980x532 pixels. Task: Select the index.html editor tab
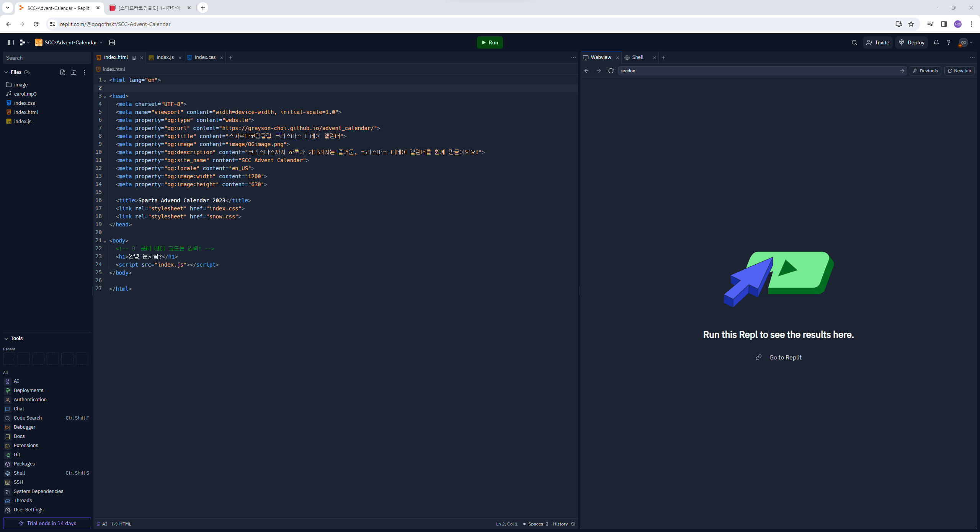[x=116, y=57]
